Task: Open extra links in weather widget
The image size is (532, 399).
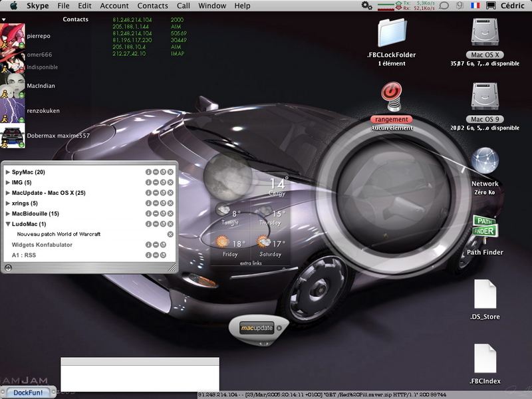Action: pyautogui.click(x=251, y=263)
